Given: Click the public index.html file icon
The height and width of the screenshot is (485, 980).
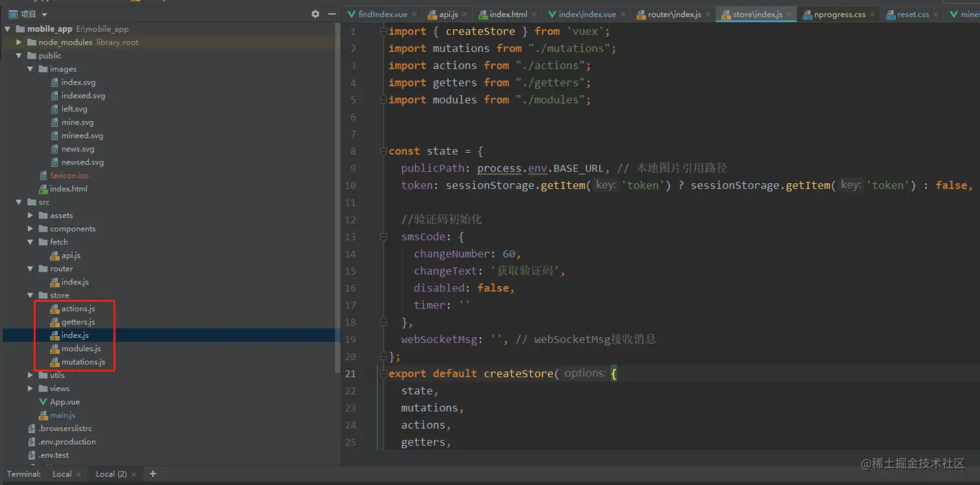Looking at the screenshot, I should point(43,189).
